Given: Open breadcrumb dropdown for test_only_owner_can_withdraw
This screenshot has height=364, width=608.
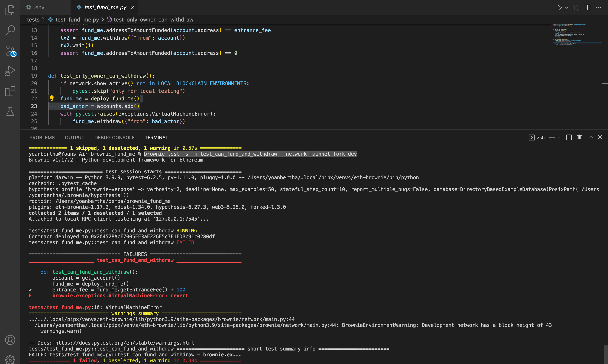Looking at the screenshot, I should tap(153, 20).
